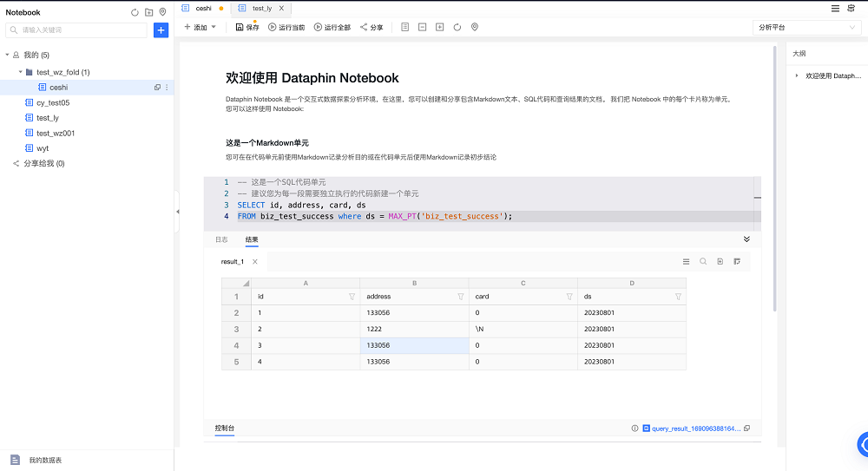Screen dimensions: 868x471
Task: Run the current cell with 运行当前
Action: (286, 28)
